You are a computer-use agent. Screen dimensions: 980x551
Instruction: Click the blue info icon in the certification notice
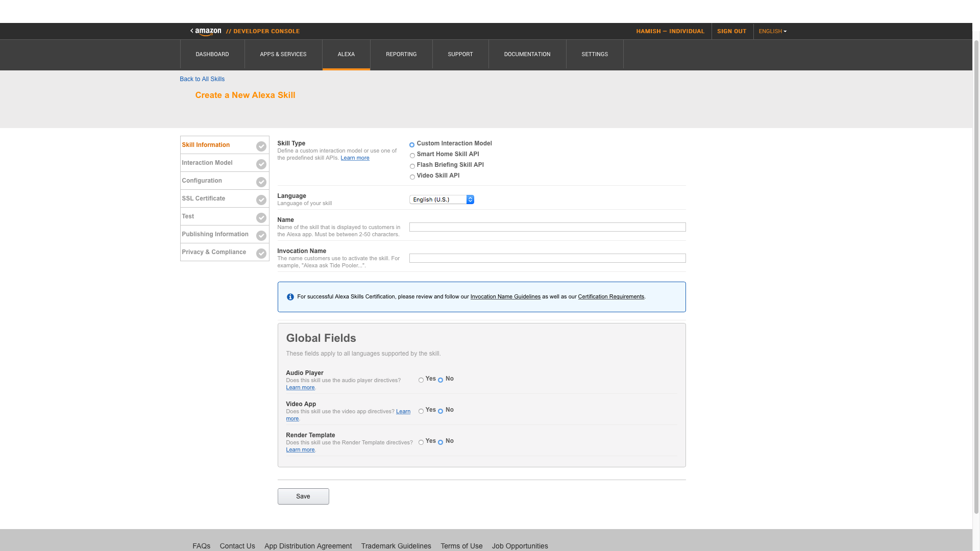click(290, 297)
